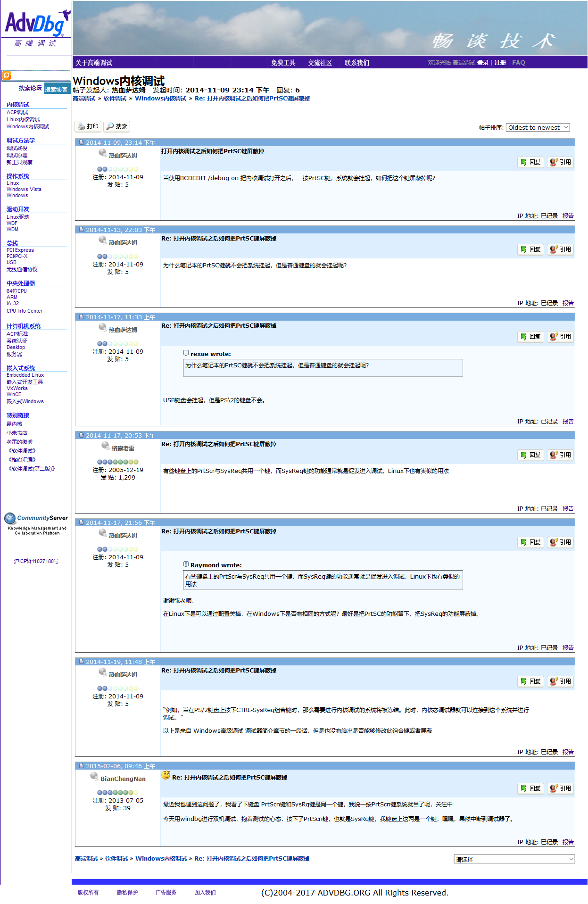This screenshot has width=588, height=904.
Task: Click the CommunityServer logo
Action: coord(36,523)
